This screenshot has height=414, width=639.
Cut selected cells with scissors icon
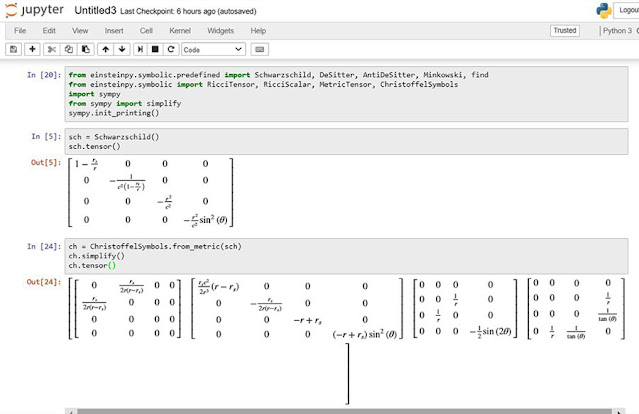click(51, 49)
